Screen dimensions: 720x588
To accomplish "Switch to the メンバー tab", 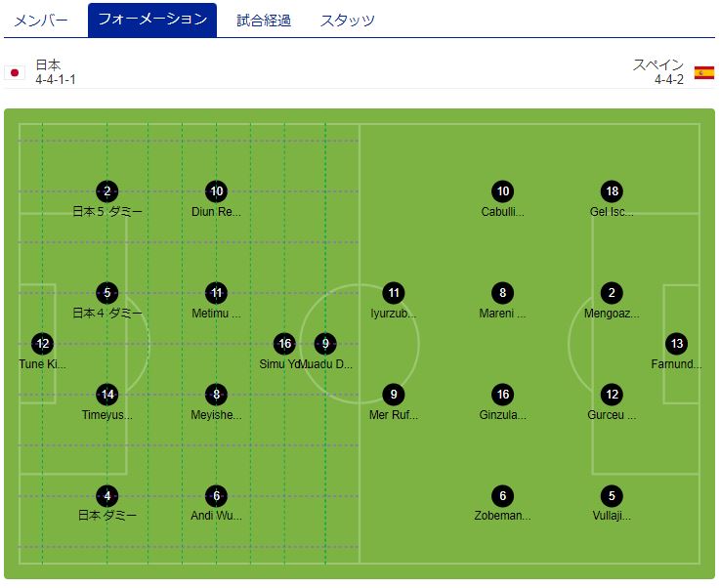I will coord(41,21).
